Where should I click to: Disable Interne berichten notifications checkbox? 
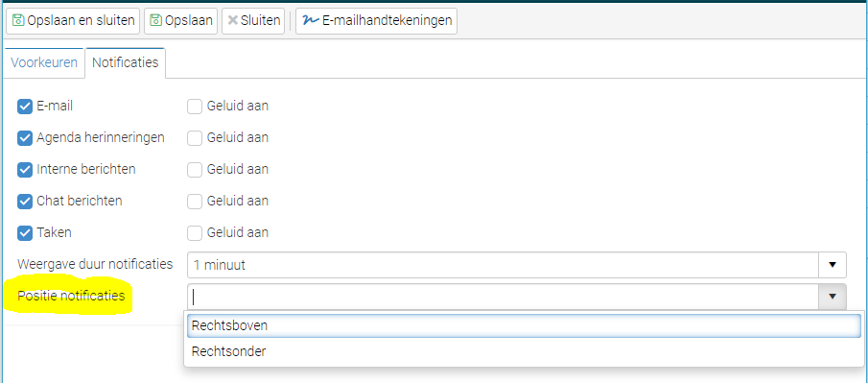click(x=25, y=170)
